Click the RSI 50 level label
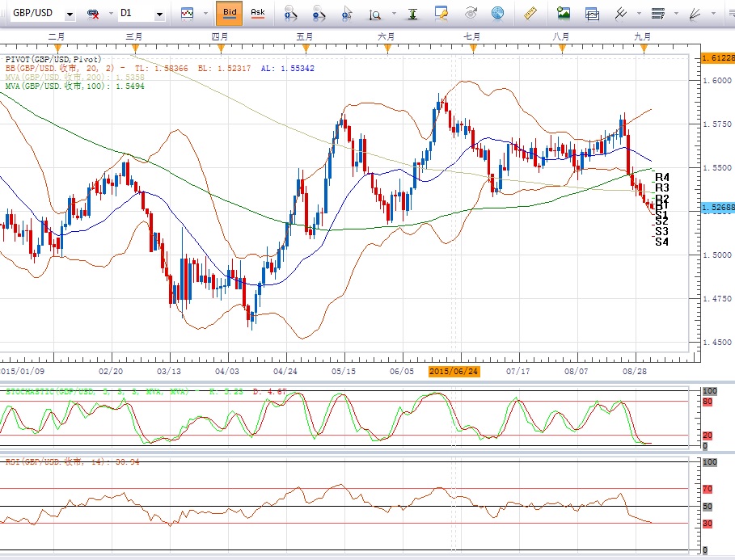Viewport: 735px width, 560px height. click(708, 507)
